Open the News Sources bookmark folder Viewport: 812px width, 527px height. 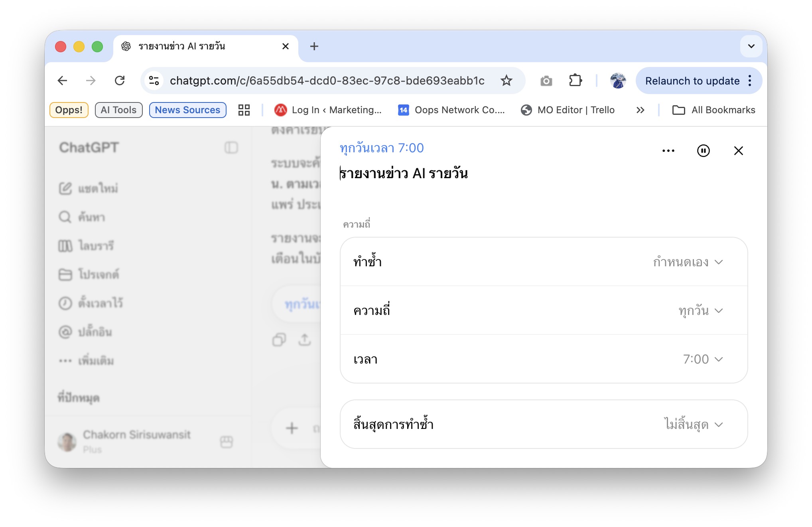click(187, 110)
